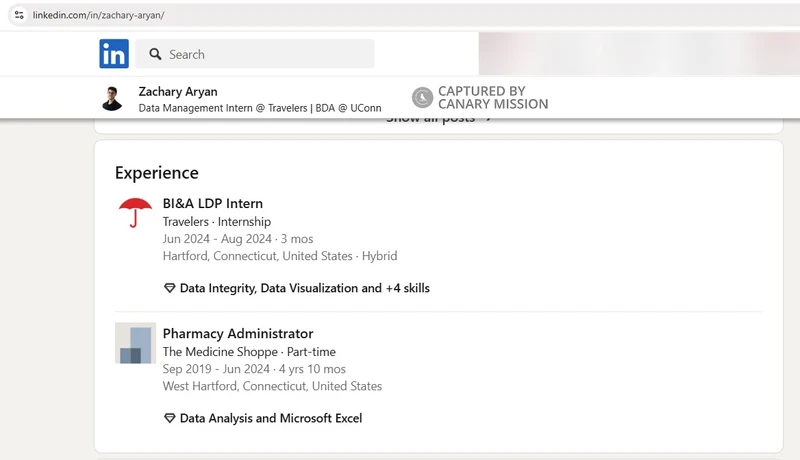
Task: Click the search magnifier icon
Action: click(155, 54)
